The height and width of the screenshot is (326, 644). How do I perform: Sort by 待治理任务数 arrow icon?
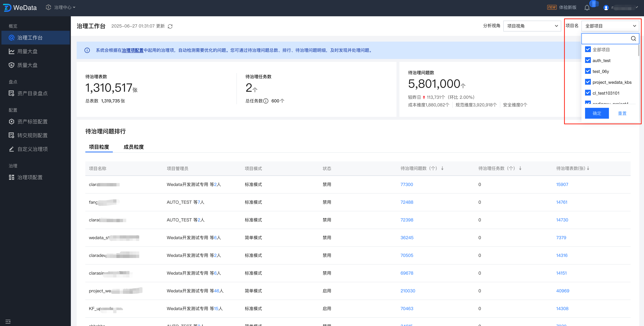520,168
